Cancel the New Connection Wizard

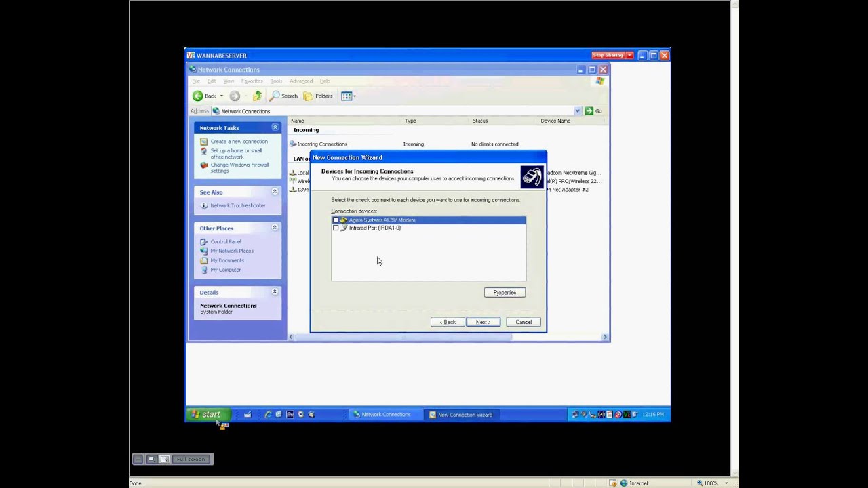[524, 322]
